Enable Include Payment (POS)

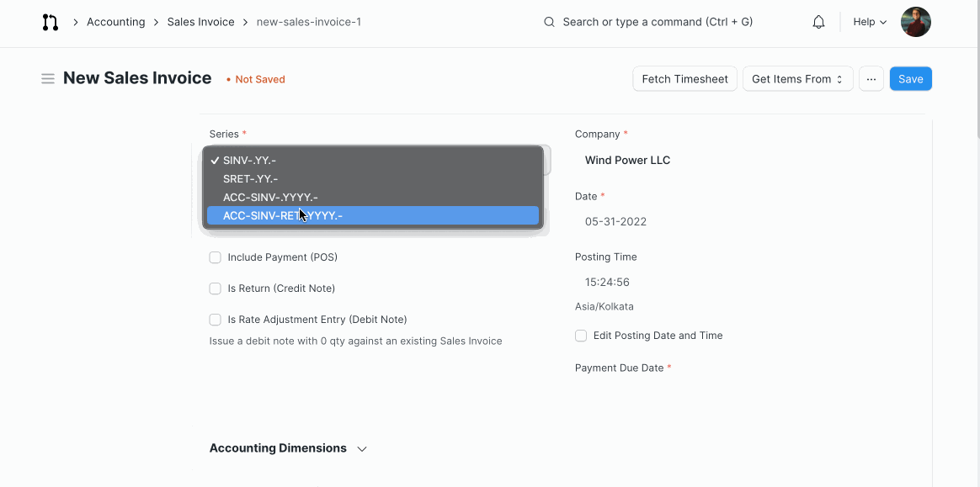click(215, 257)
